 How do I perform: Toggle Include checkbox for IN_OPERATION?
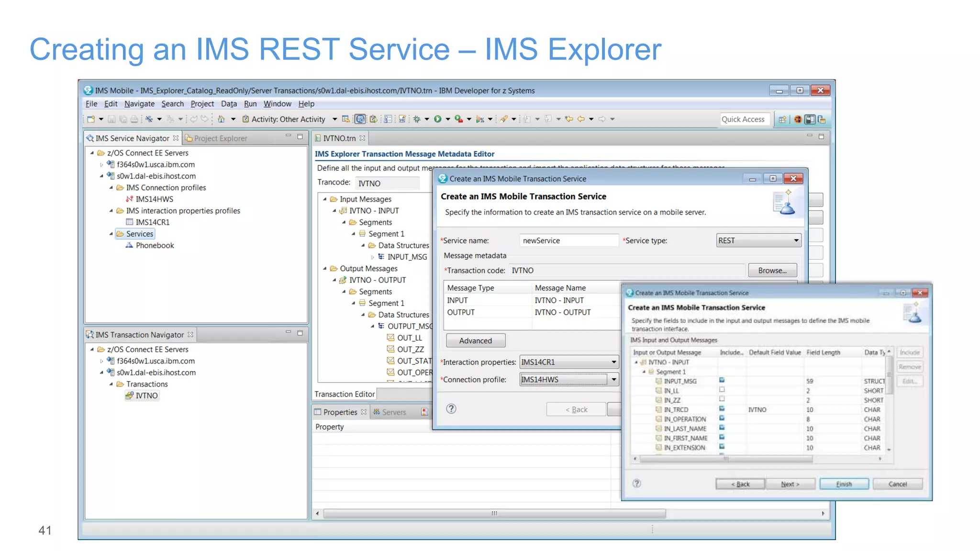click(722, 418)
